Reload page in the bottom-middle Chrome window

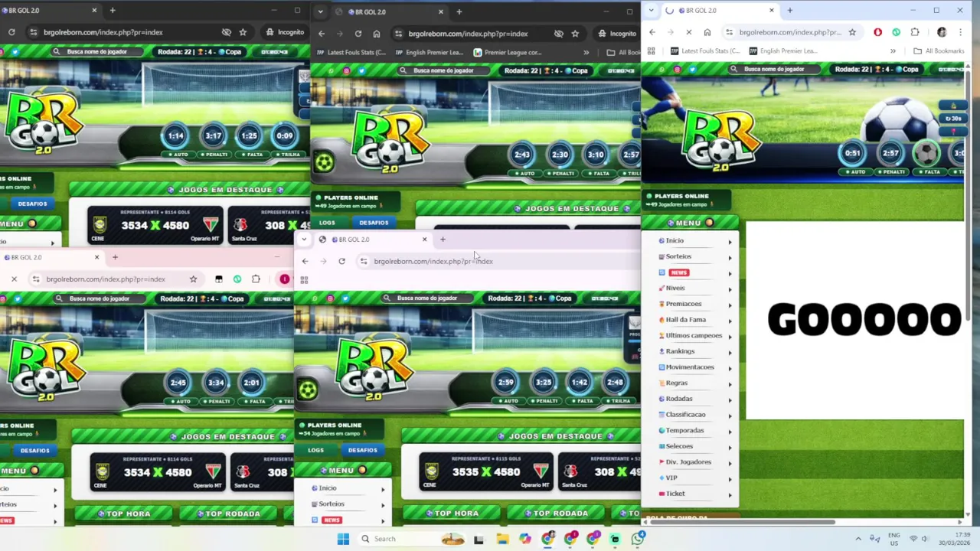341,261
